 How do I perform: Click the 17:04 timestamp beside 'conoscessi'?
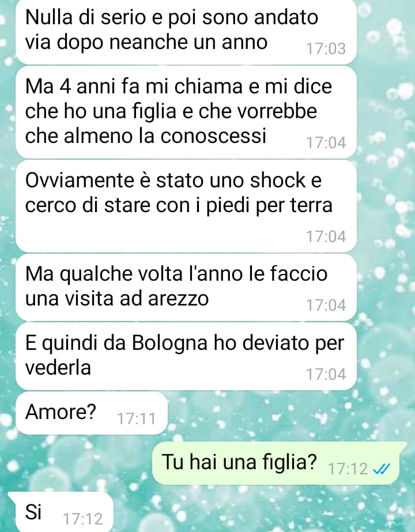pyautogui.click(x=326, y=142)
